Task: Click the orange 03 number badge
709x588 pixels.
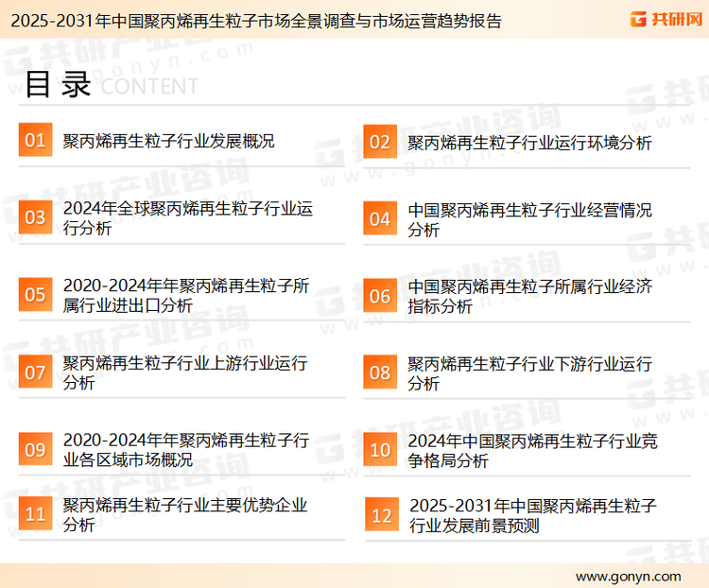Action: pyautogui.click(x=35, y=217)
